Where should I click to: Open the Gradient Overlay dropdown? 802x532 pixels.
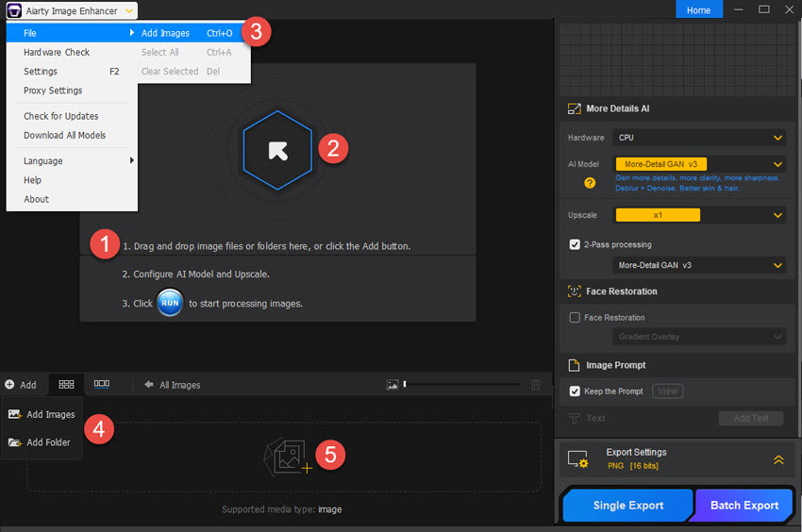coord(699,337)
